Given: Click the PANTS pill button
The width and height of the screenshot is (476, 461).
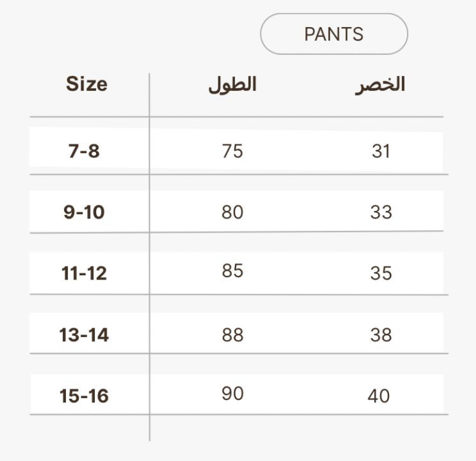Looking at the screenshot, I should tap(334, 34).
